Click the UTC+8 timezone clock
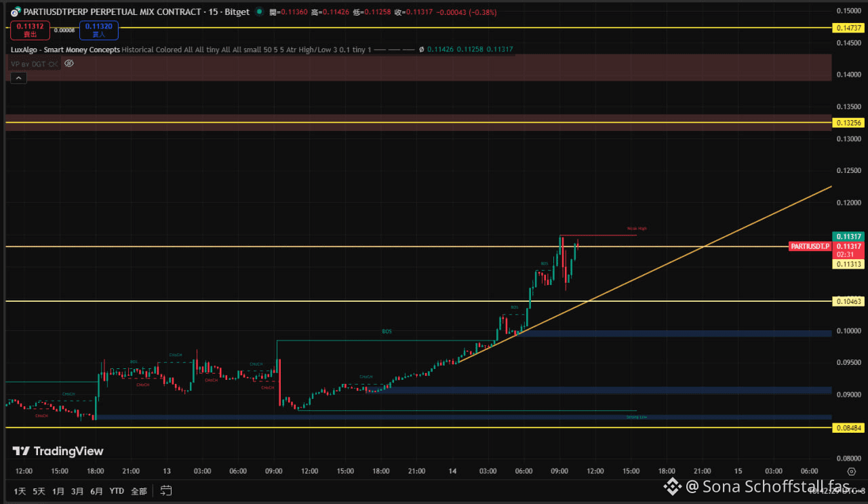Image resolution: width=868 pixels, height=504 pixels. pyautogui.click(x=840, y=490)
